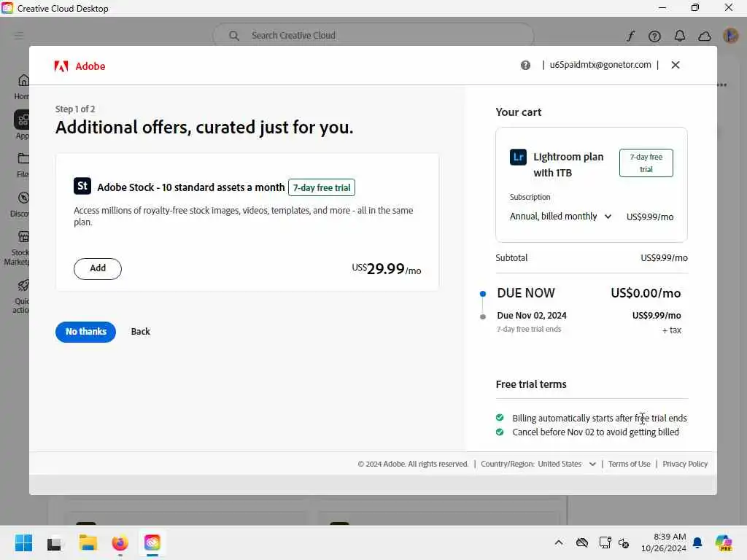Click the Billing automatically starts term
This screenshot has height=560, width=747.
coord(600,418)
